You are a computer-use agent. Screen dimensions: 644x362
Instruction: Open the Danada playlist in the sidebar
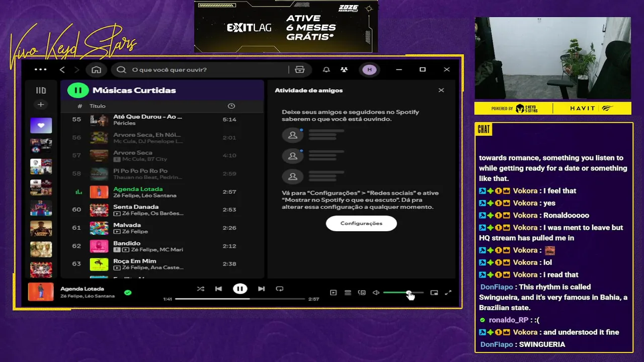coord(41,269)
